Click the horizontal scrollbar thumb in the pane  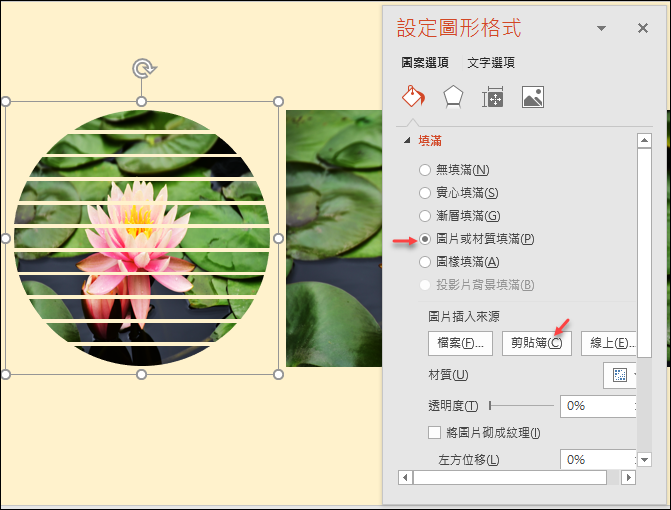[510, 477]
